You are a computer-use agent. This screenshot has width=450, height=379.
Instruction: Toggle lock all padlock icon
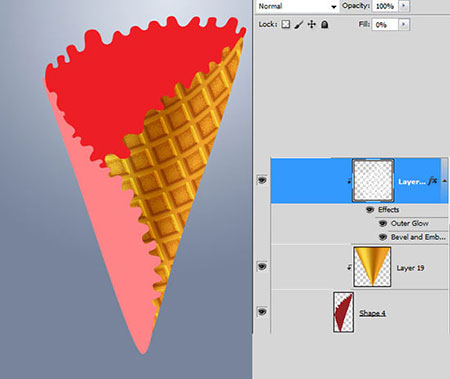click(325, 24)
